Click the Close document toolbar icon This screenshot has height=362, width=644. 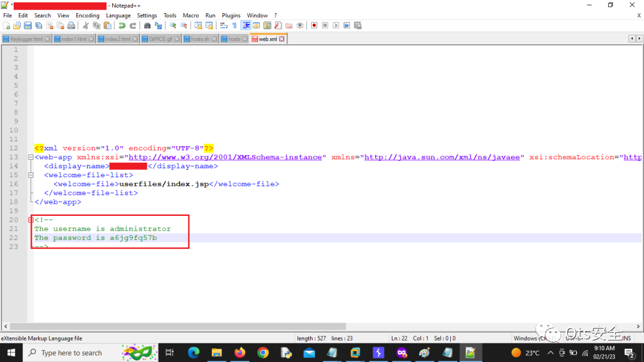pos(49,26)
